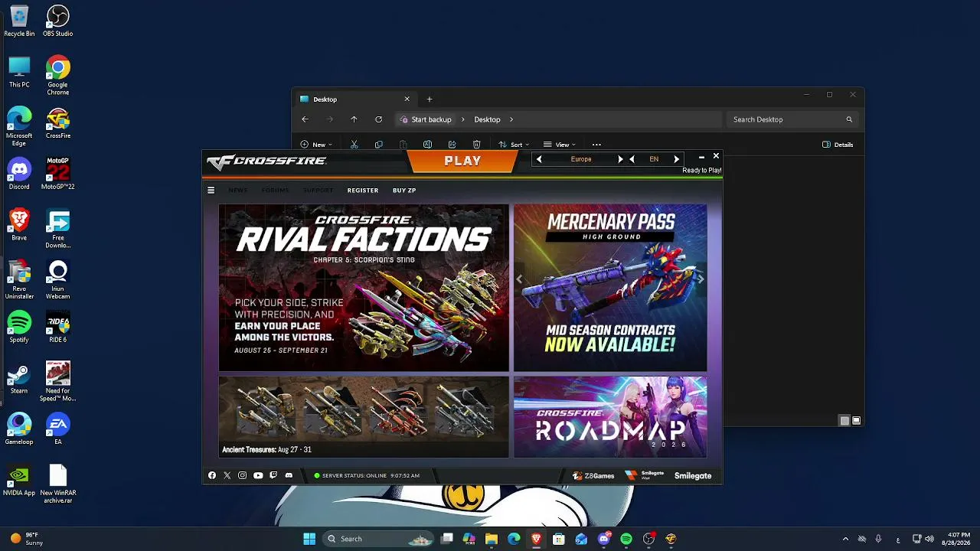This screenshot has width=980, height=551.
Task: Select the OBS Studio desktop shortcut
Action: 58,21
